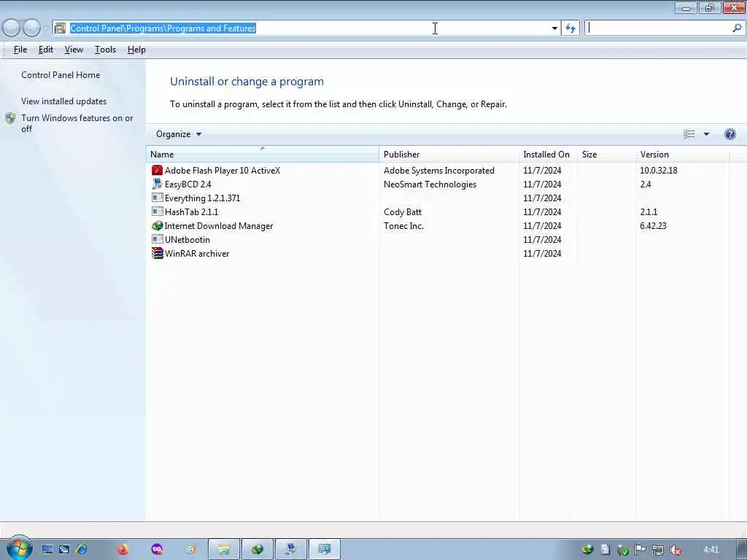Click the muted volume speaker tray icon
747x560 pixels.
[x=675, y=550]
